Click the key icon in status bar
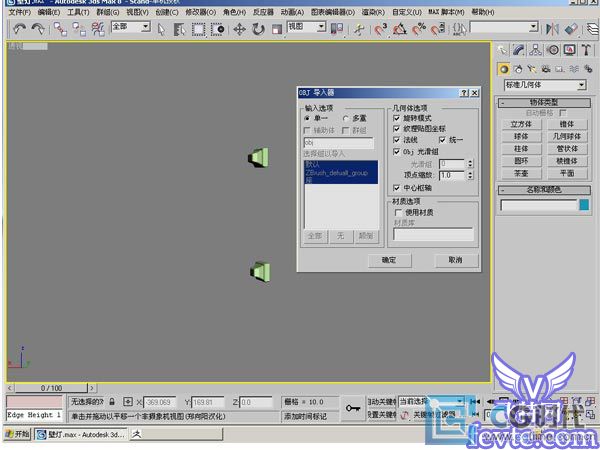 tap(353, 408)
